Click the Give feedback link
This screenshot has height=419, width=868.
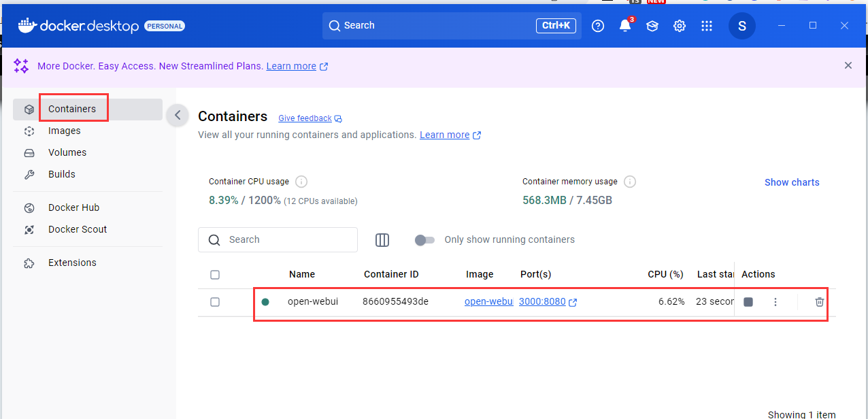coord(305,118)
